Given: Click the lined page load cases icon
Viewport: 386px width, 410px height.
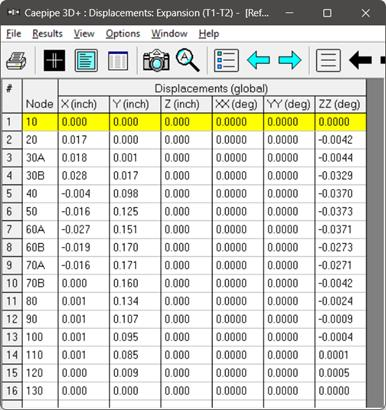Looking at the screenshot, I should pyautogui.click(x=328, y=60).
